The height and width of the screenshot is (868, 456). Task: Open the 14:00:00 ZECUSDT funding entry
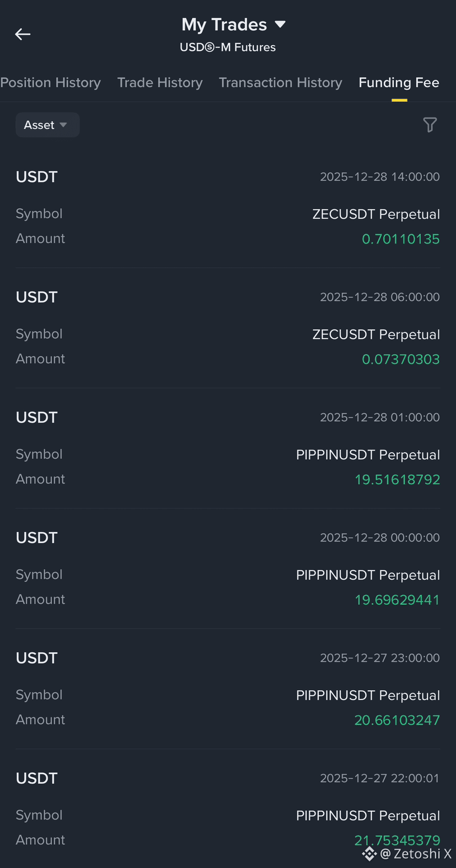tap(228, 208)
